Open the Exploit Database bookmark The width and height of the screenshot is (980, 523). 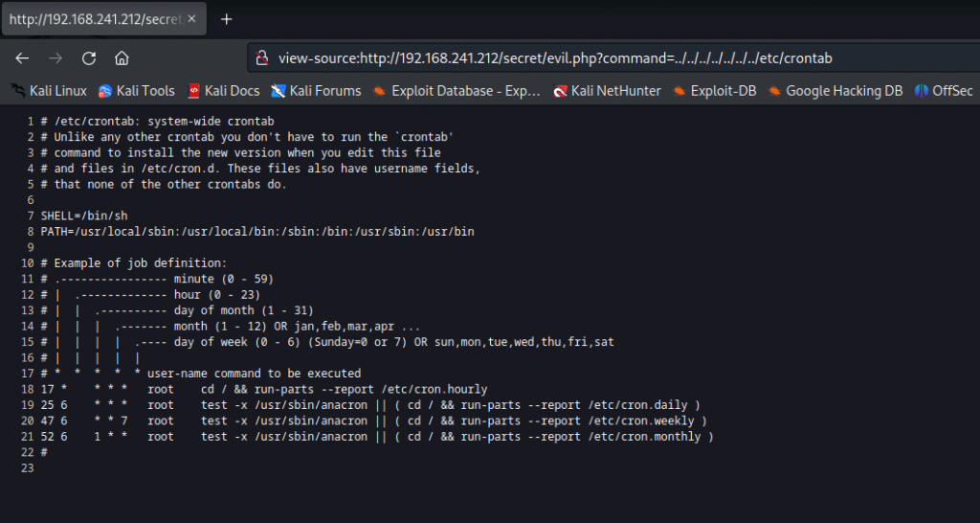tap(457, 91)
